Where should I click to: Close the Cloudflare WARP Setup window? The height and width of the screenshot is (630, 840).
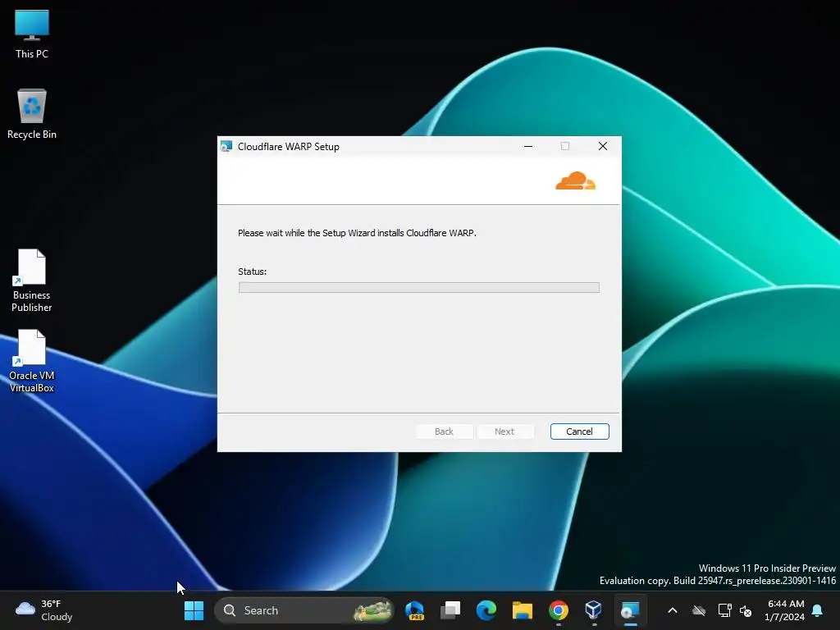tap(603, 146)
